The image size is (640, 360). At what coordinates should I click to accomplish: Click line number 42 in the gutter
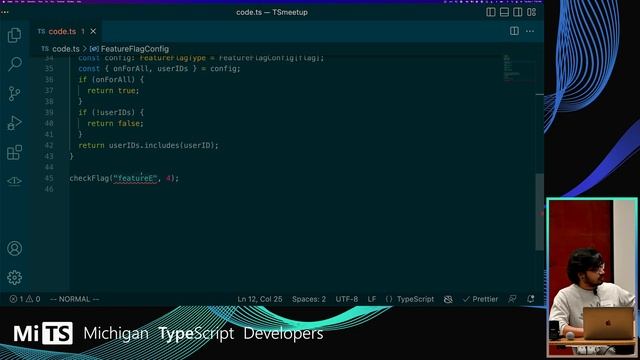(x=49, y=145)
